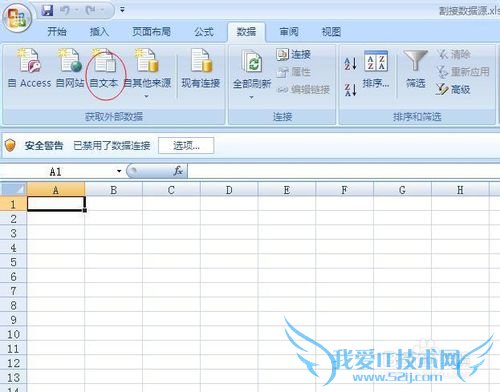Sort descending with the Z to A icon
The height and width of the screenshot is (392, 500).
[x=351, y=89]
